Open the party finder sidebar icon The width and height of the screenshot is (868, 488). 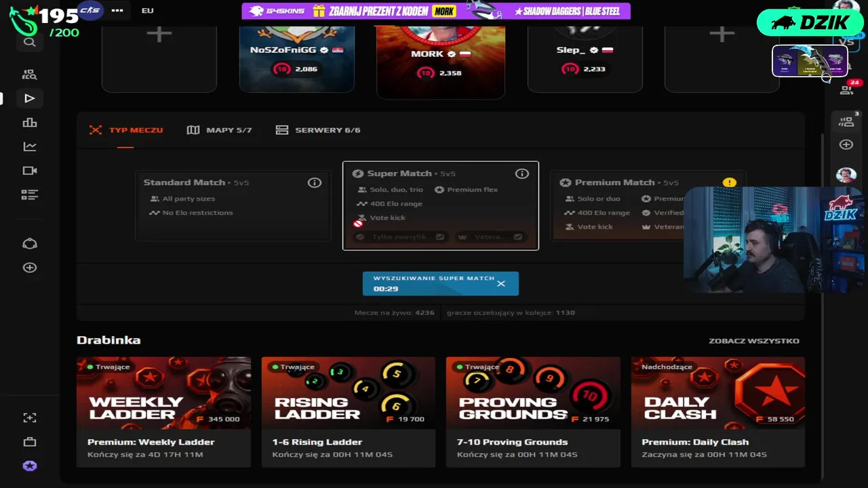29,75
